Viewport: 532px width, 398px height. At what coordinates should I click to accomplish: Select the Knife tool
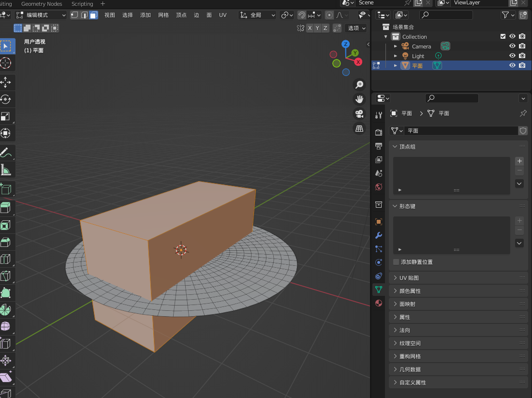click(6, 276)
